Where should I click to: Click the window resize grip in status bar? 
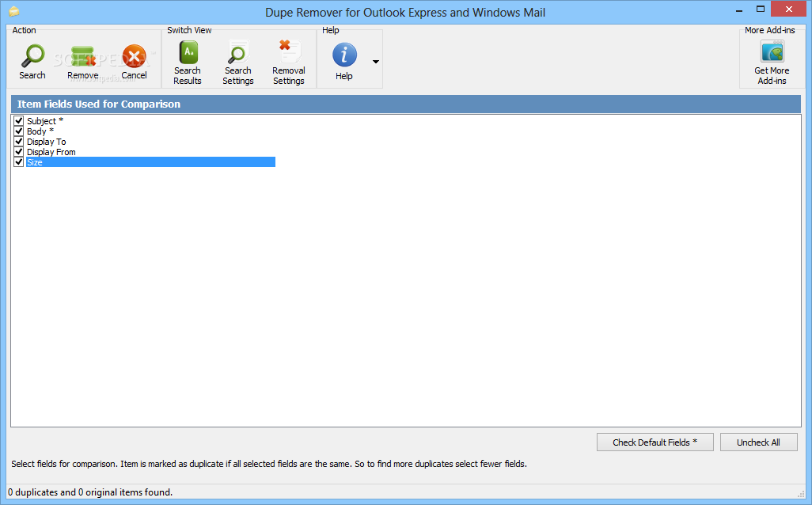(x=801, y=494)
